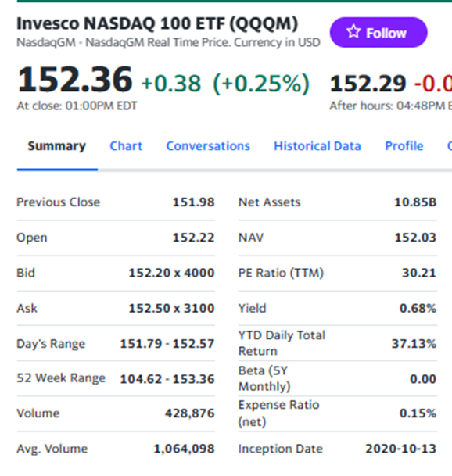Click the Inception Date value 2020-10-13
The image size is (452, 476).
point(401,449)
